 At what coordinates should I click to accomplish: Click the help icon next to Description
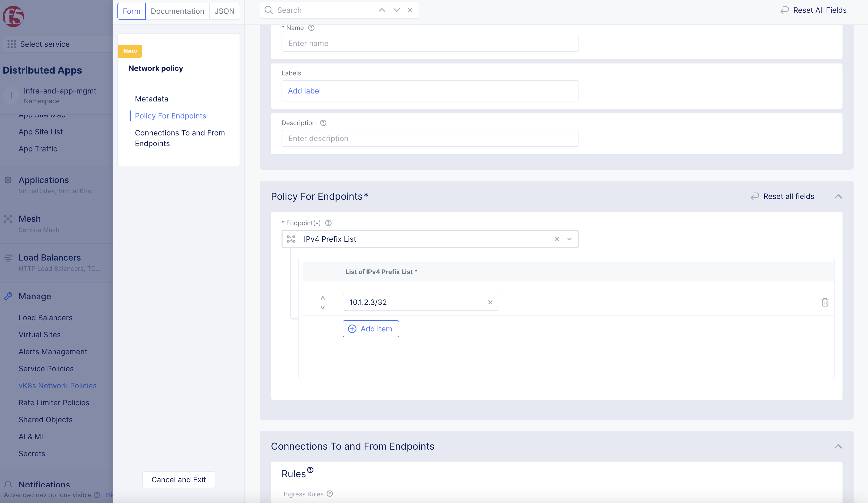click(x=323, y=123)
